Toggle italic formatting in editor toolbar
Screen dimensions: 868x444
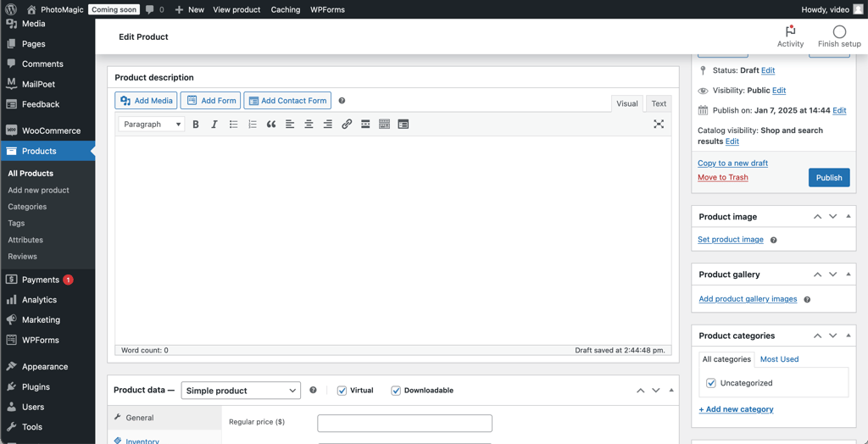pyautogui.click(x=214, y=125)
